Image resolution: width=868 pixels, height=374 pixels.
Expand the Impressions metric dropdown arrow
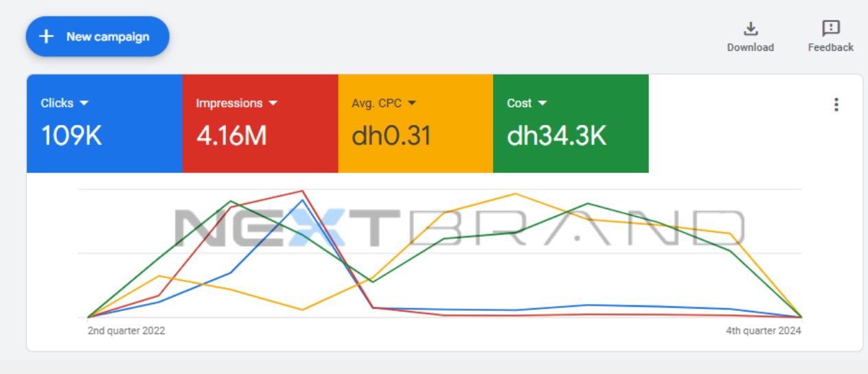tap(273, 103)
